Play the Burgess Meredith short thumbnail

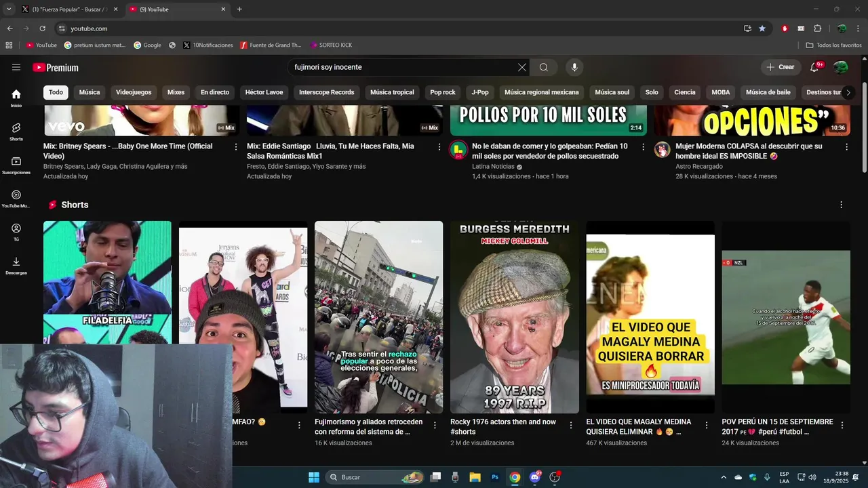tap(515, 317)
